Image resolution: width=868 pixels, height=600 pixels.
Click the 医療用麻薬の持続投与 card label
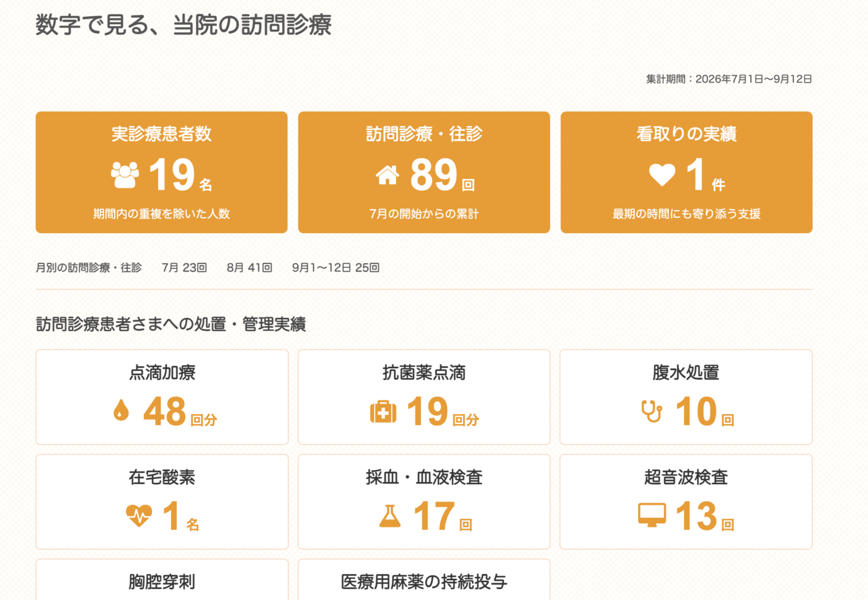pos(424,582)
